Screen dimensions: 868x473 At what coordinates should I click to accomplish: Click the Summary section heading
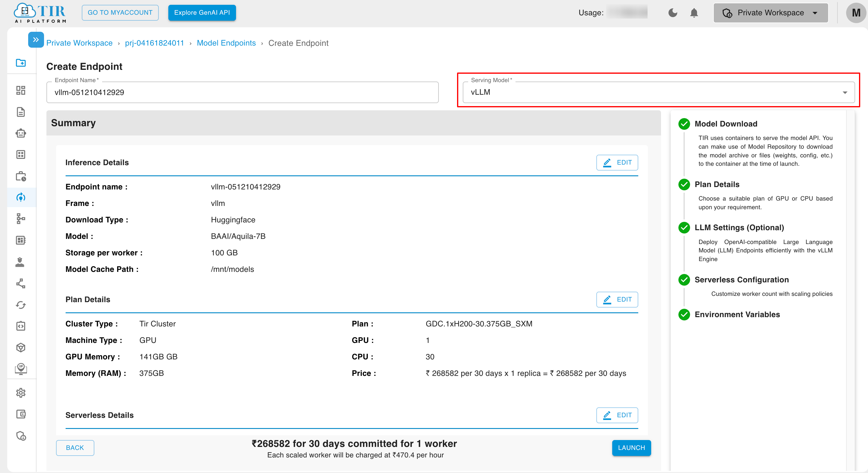(x=73, y=123)
